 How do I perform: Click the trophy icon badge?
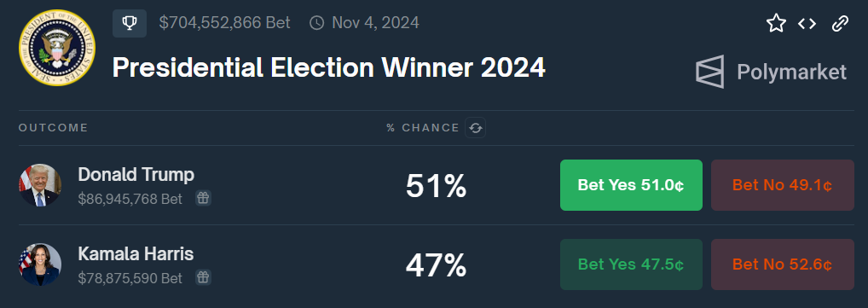[130, 23]
